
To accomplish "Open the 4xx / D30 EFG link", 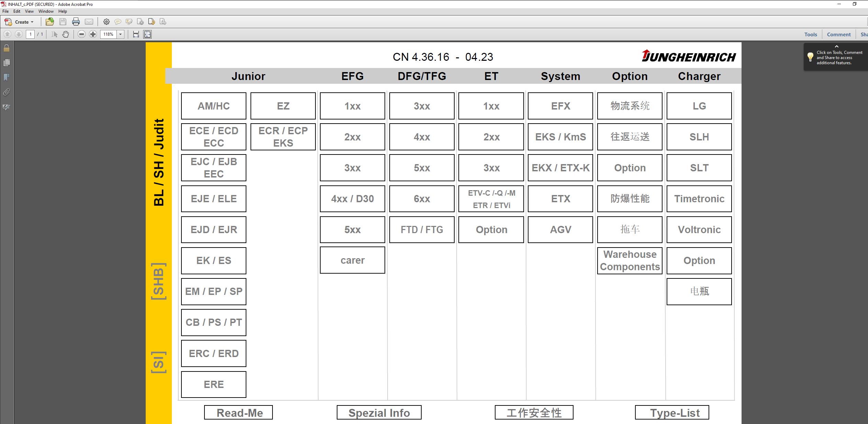I will tap(353, 199).
